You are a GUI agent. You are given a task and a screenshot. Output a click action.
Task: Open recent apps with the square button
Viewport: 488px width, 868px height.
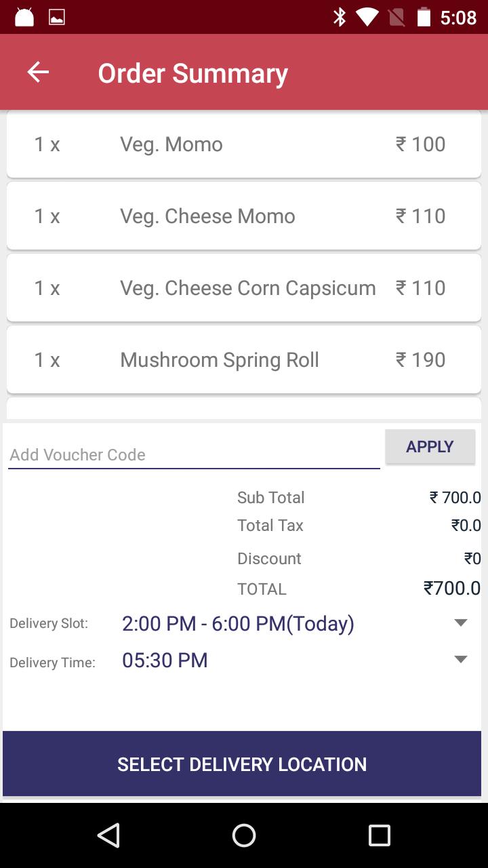[x=380, y=835]
